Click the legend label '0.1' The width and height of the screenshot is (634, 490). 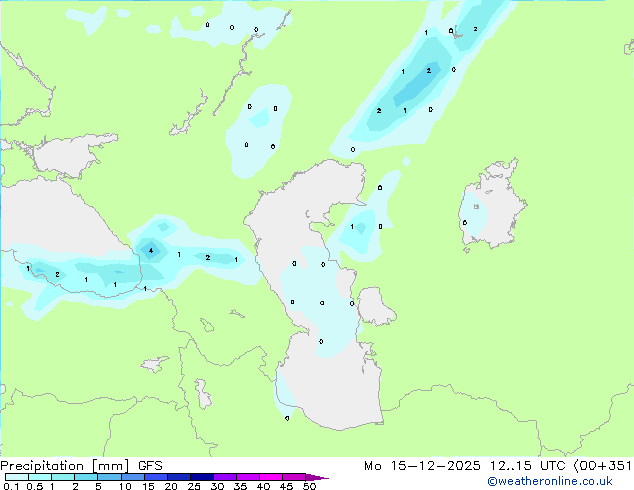click(x=12, y=486)
